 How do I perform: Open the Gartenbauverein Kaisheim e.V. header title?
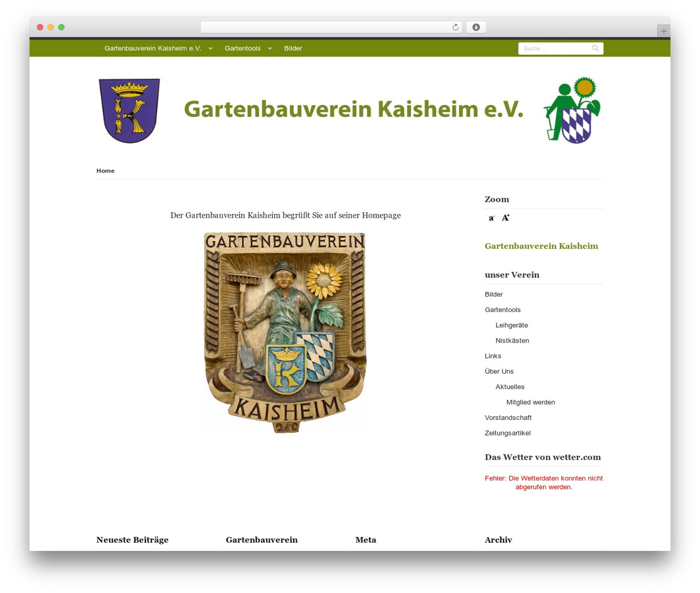point(353,109)
